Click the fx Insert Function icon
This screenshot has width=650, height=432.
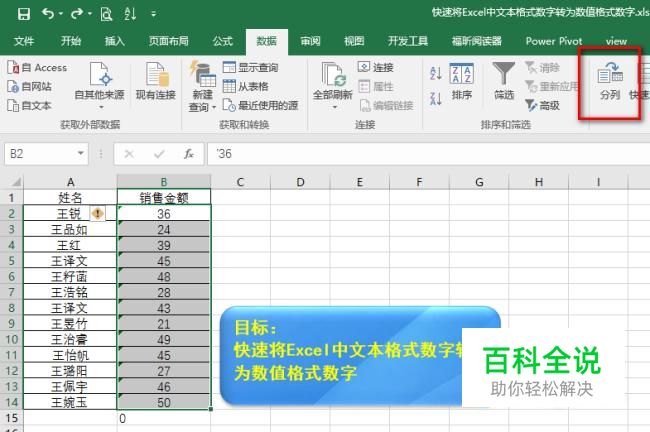click(x=189, y=154)
